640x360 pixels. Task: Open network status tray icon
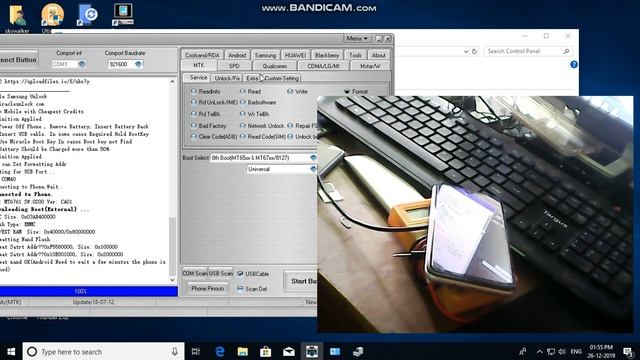coord(551,351)
